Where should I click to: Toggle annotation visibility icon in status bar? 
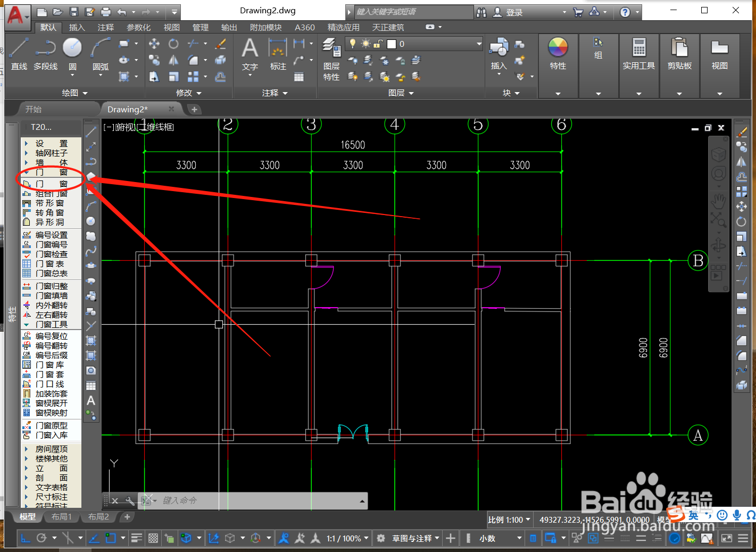click(284, 538)
